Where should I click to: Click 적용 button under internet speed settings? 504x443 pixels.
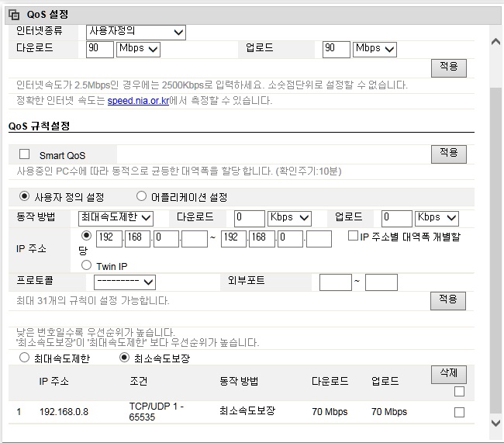pos(449,67)
